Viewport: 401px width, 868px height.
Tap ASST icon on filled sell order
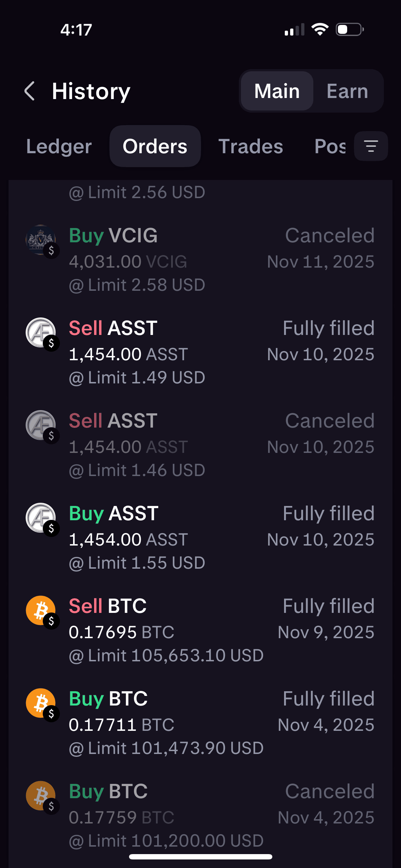(41, 332)
